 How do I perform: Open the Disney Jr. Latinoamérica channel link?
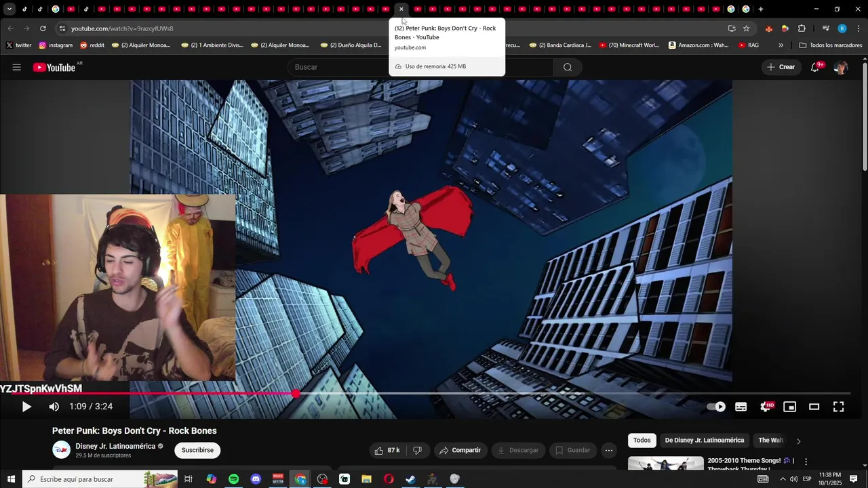115,446
